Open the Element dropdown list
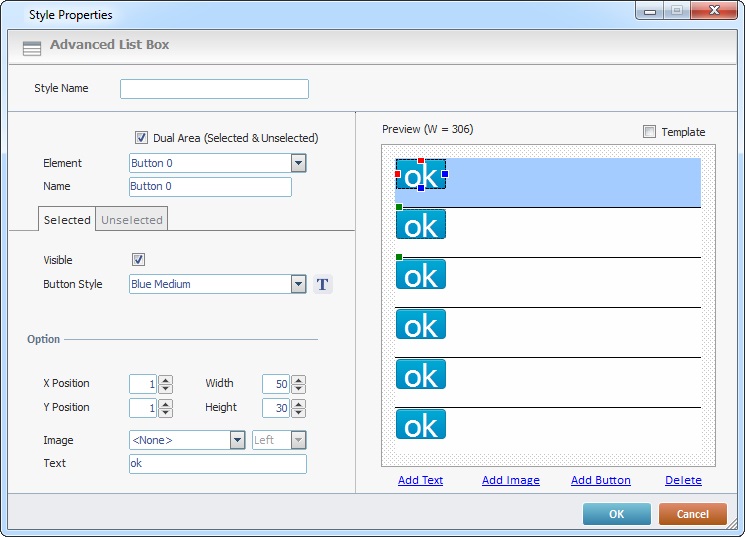 pyautogui.click(x=298, y=164)
